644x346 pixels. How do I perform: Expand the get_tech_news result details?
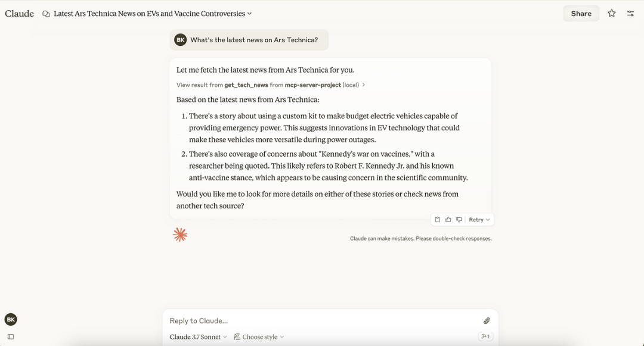[271, 85]
